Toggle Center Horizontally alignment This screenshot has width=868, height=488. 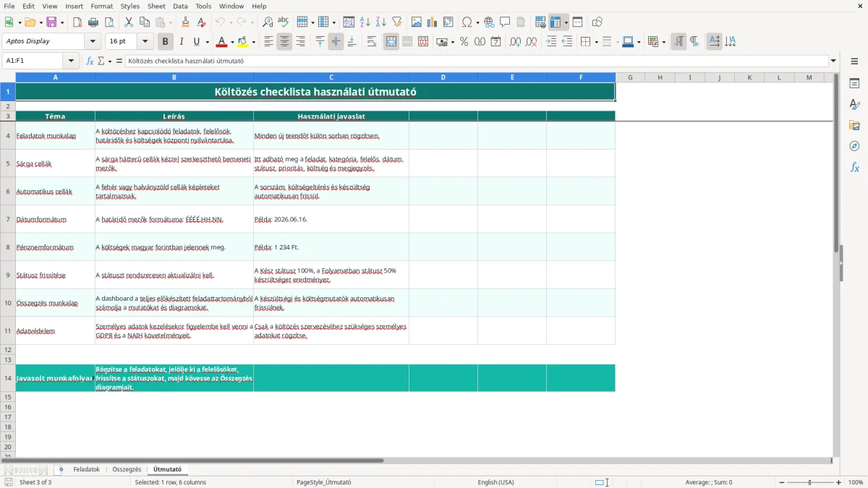[x=284, y=42]
